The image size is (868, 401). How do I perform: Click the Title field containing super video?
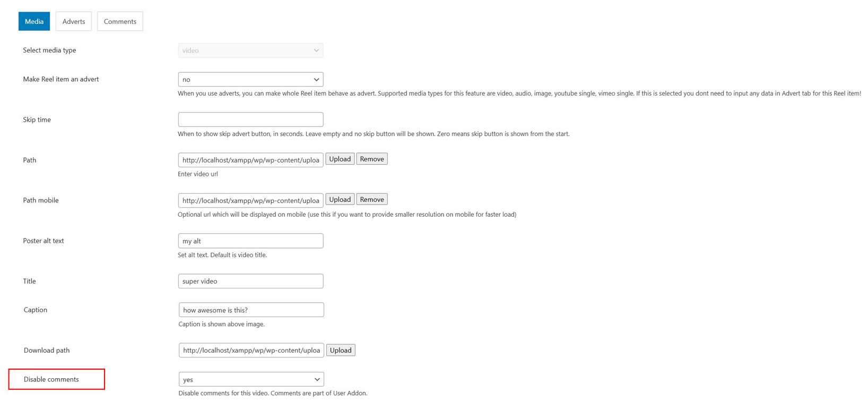pos(250,281)
